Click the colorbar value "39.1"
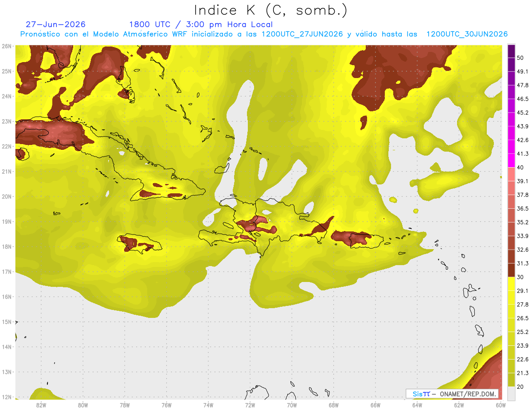Viewport: 532px width, 411px height. pyautogui.click(x=522, y=181)
